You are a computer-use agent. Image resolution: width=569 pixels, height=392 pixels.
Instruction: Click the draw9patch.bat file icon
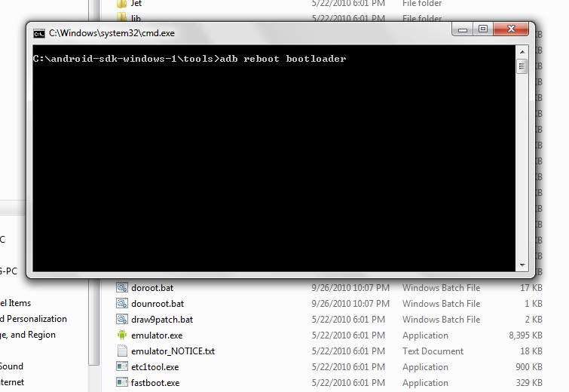(x=122, y=319)
